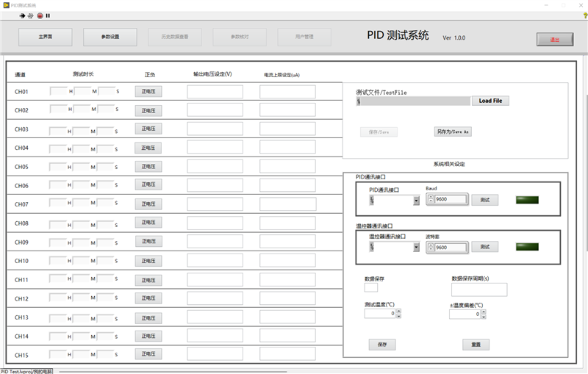Toggle the 数据保存 checkbox
This screenshot has width=588, height=374.
(x=371, y=287)
